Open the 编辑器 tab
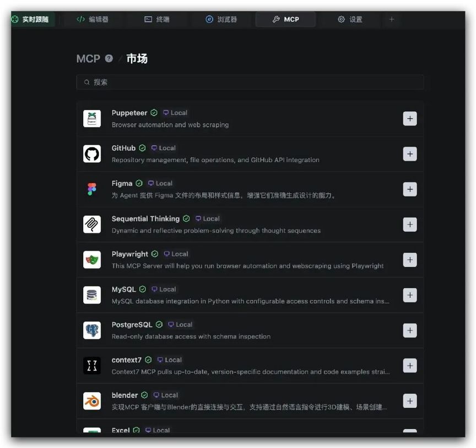 (93, 19)
